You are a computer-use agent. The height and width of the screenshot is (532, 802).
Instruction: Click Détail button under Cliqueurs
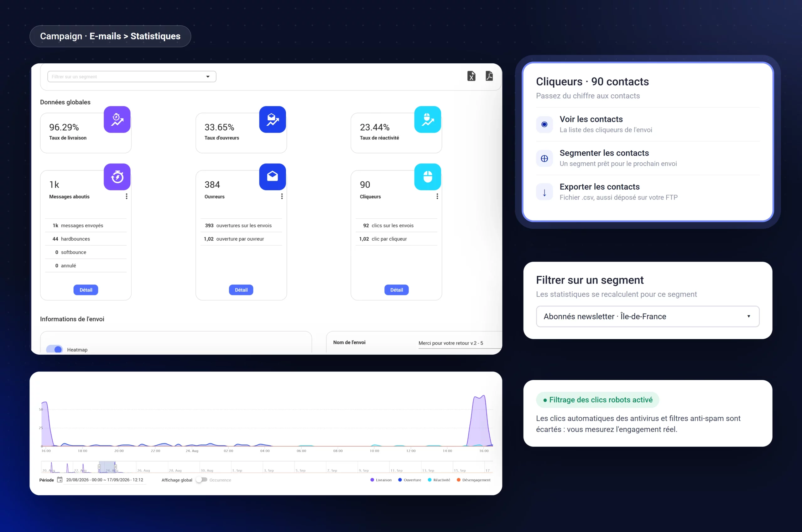point(397,290)
